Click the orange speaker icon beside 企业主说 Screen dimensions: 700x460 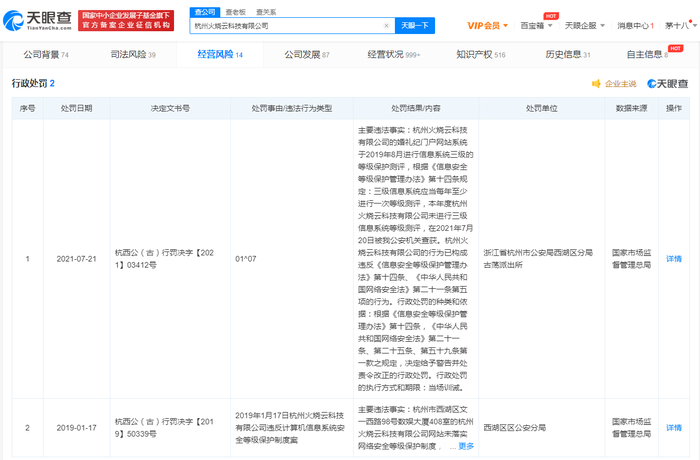point(596,84)
